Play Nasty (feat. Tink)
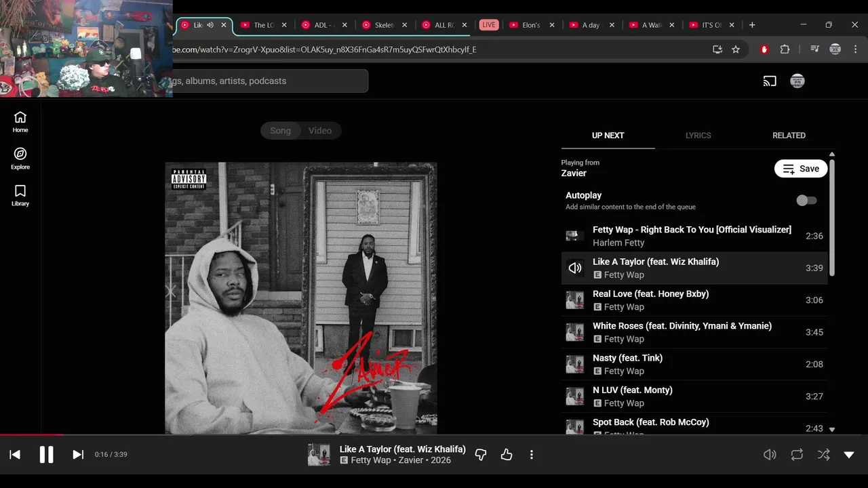The image size is (868, 488). pos(694,364)
